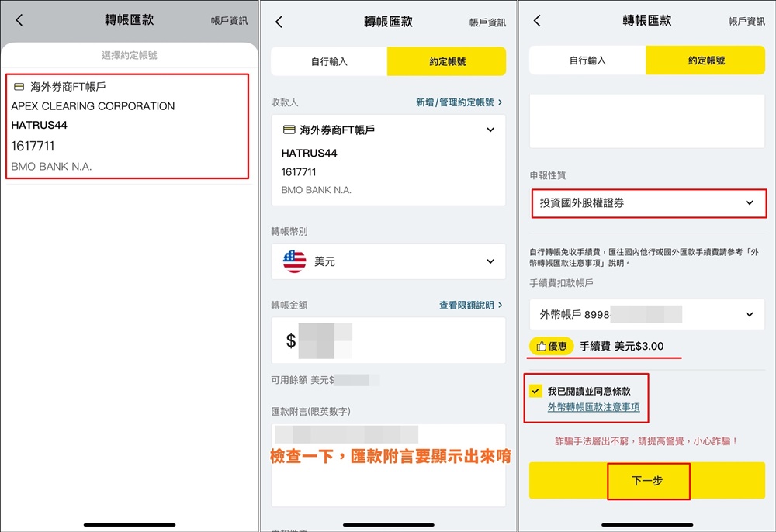Open the 外幣轉帳匯款注意事項 link
Screen dimensions: 776x532
[x=594, y=407]
